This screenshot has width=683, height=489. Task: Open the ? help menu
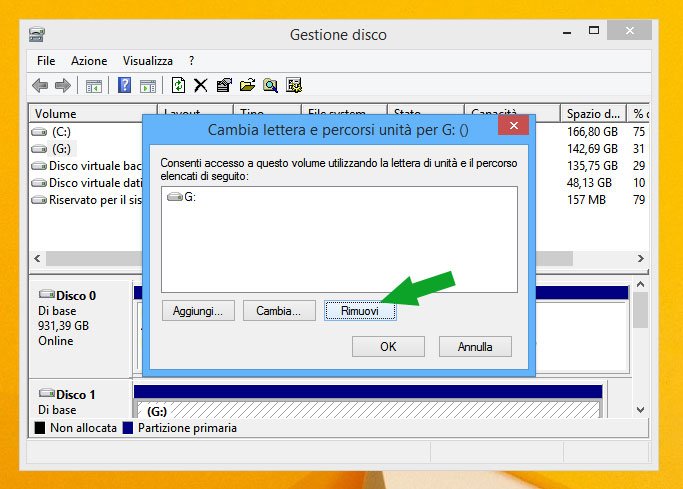(191, 61)
